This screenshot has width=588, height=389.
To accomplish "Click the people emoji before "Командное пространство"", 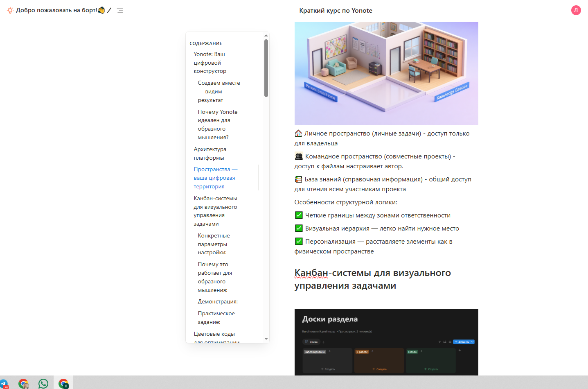I will 299,156.
